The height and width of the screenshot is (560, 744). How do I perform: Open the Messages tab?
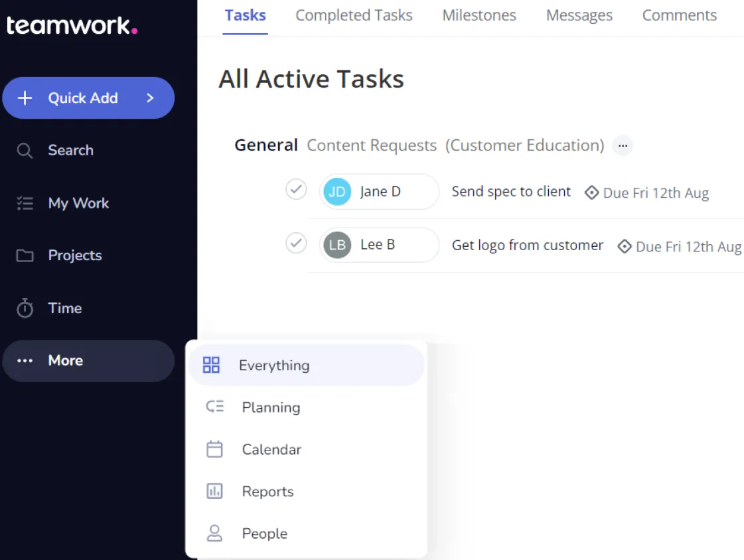[579, 16]
